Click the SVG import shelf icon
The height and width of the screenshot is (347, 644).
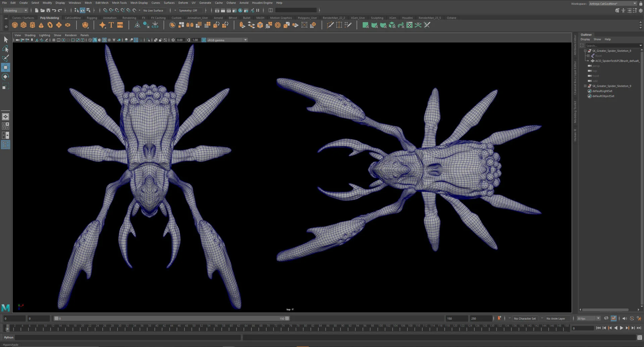[x=120, y=25]
